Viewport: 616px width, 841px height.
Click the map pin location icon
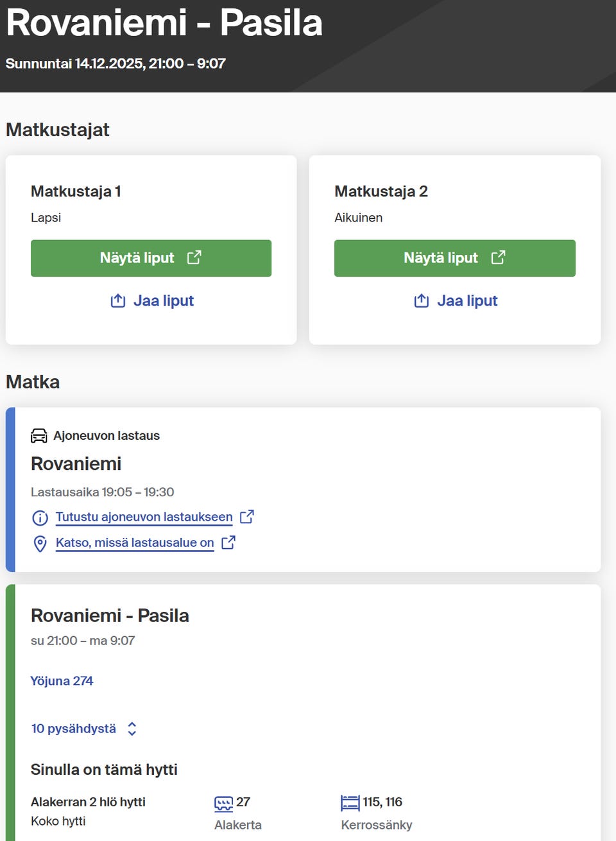tap(40, 544)
